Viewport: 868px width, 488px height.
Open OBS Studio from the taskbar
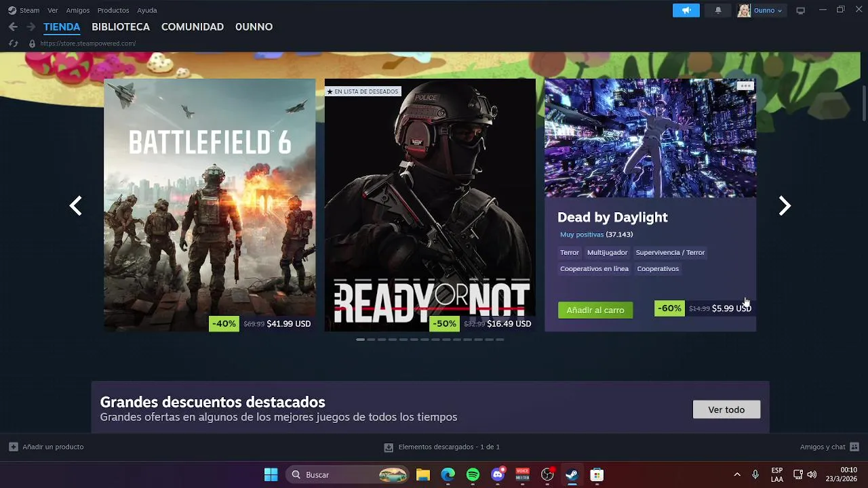point(547,474)
